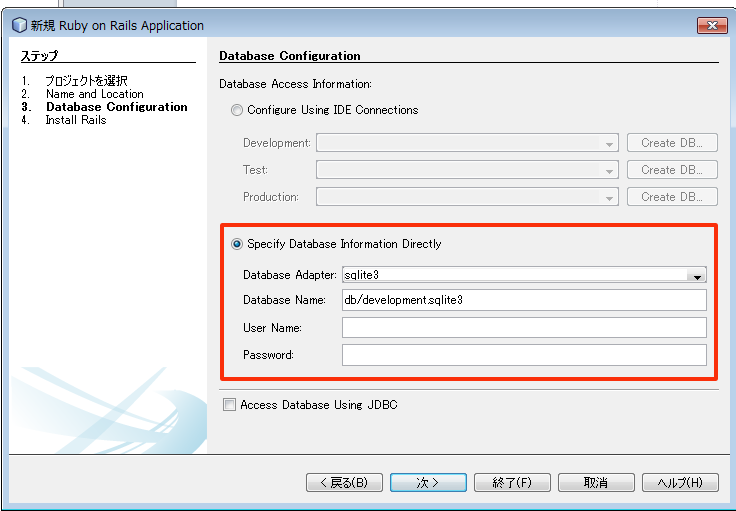
Task: Select Specify Database Information Directly radio
Action: pos(237,244)
